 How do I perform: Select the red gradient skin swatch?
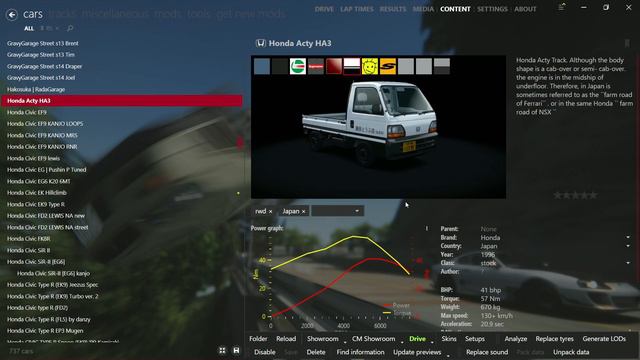(x=333, y=66)
